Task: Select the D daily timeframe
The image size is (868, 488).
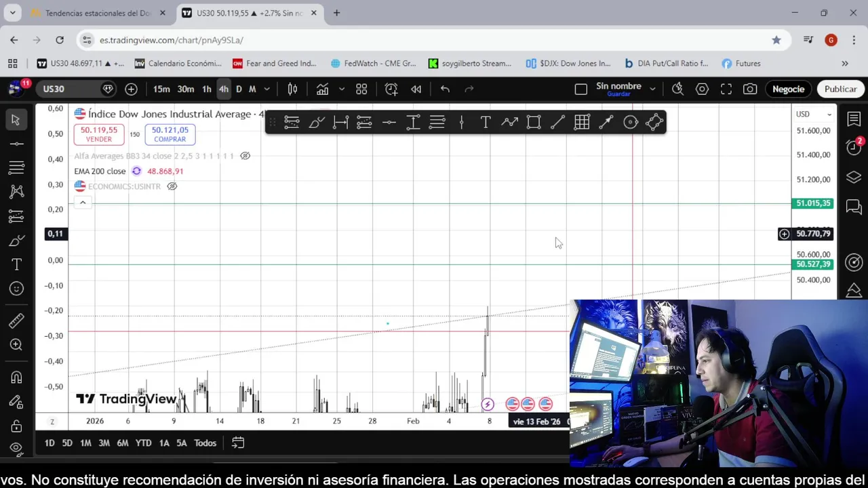Action: click(x=239, y=89)
